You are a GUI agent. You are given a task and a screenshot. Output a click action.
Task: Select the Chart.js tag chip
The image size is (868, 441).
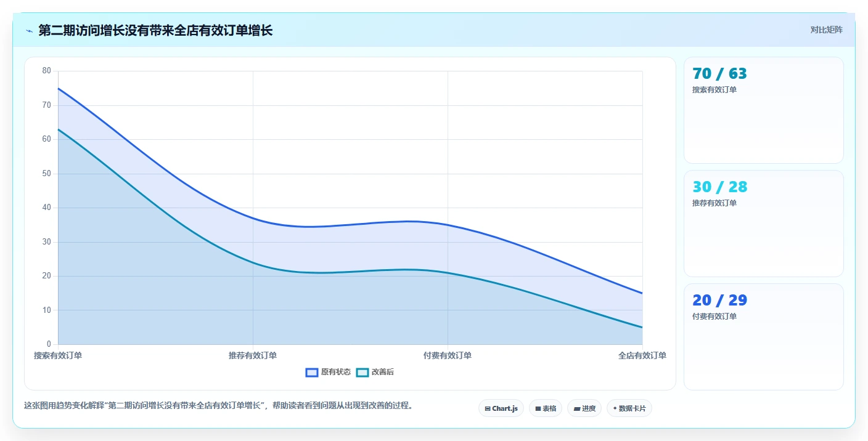(x=501, y=408)
